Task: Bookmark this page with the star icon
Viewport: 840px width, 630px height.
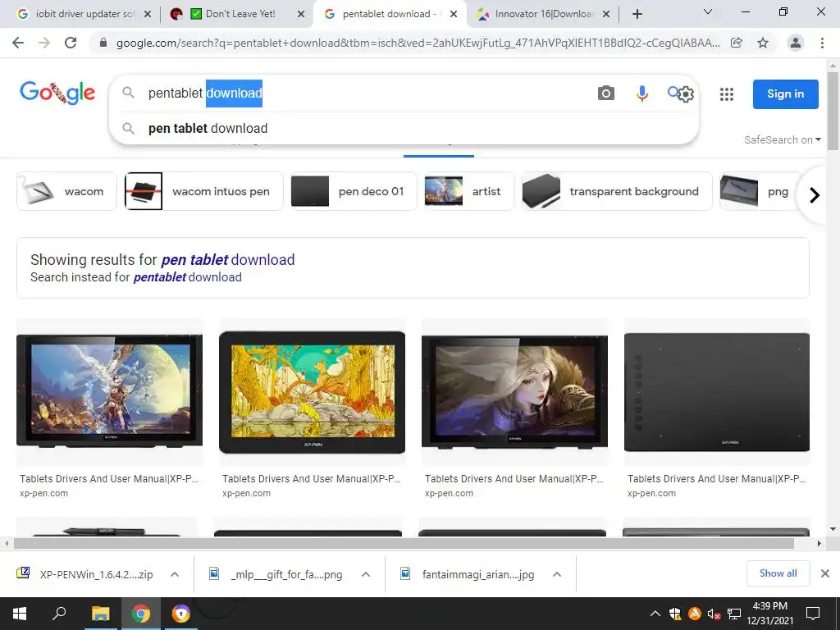Action: click(x=763, y=43)
